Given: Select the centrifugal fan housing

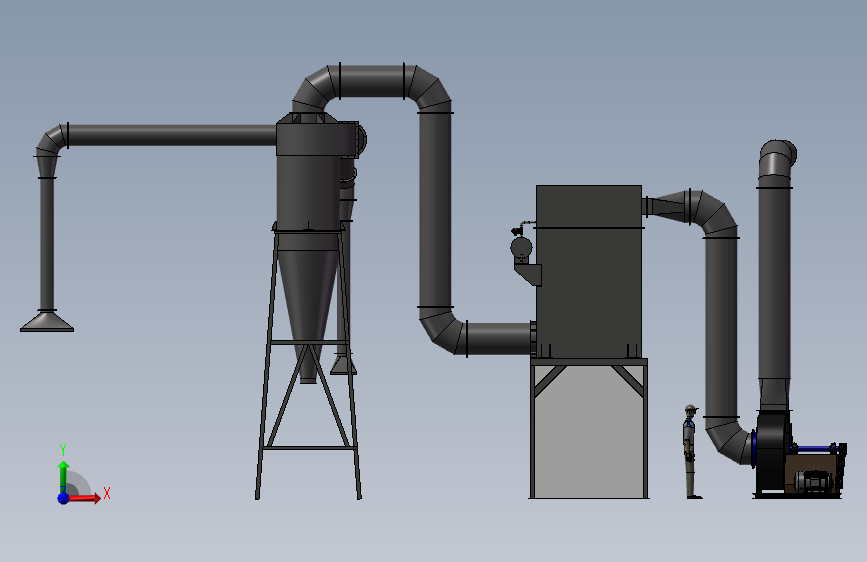Looking at the screenshot, I should click(771, 451).
